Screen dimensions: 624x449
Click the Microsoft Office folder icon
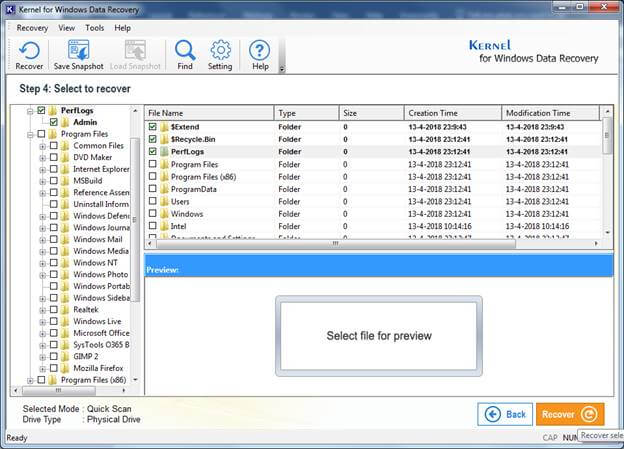[x=65, y=333]
